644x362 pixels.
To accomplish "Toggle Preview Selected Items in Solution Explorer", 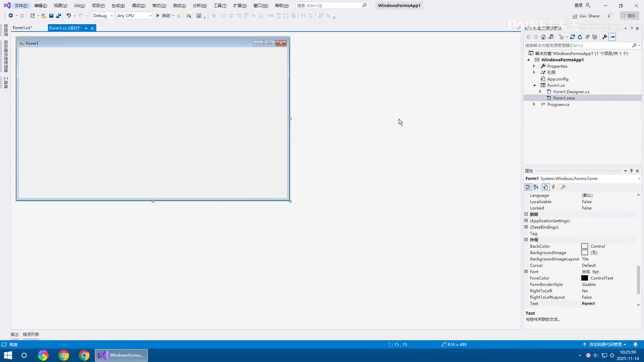I will (612, 37).
